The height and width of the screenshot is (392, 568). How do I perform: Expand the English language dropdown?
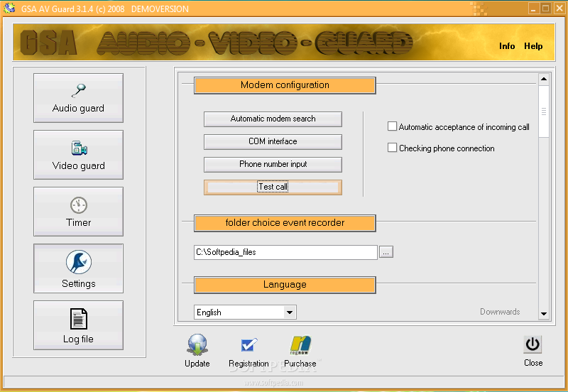pyautogui.click(x=290, y=312)
